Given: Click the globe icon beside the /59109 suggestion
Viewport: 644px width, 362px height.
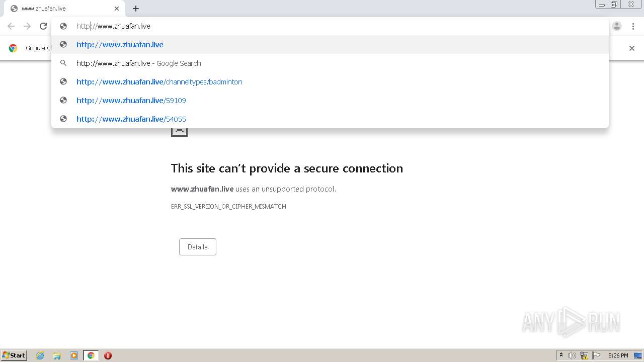Looking at the screenshot, I should click(x=63, y=101).
